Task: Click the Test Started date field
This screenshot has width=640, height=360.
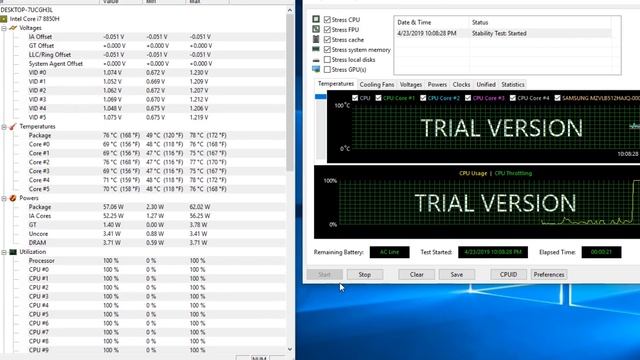Action: [x=493, y=252]
